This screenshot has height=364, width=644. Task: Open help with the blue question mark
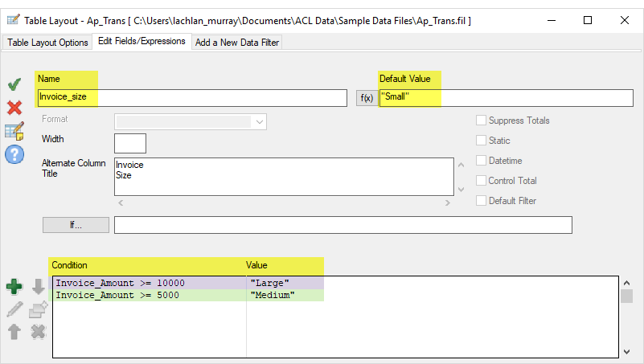click(x=14, y=154)
